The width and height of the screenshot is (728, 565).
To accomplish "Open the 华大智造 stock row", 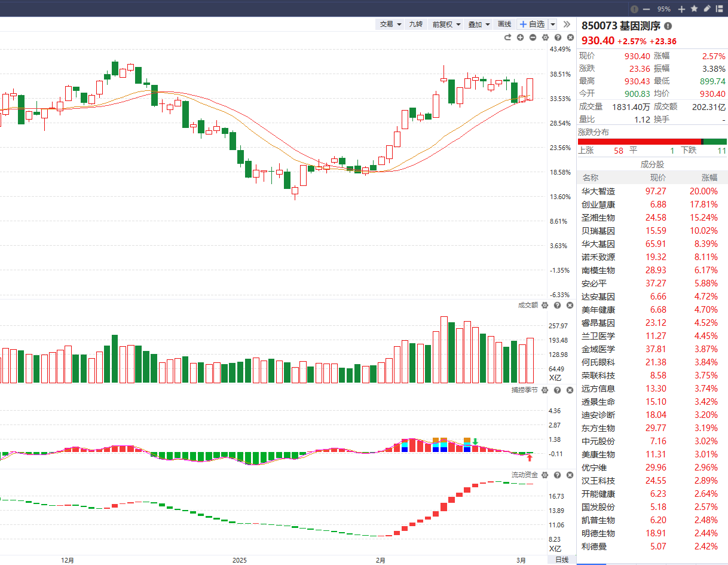I will point(652,191).
